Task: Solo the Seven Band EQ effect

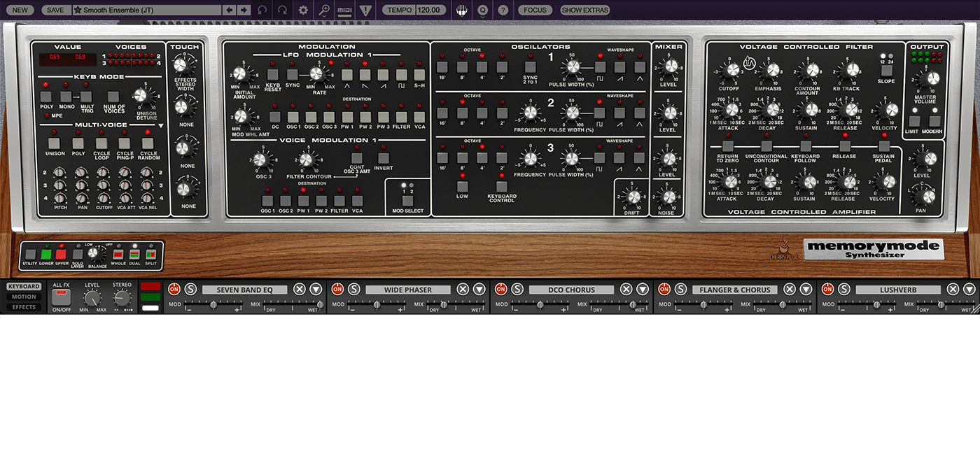Action: click(190, 289)
